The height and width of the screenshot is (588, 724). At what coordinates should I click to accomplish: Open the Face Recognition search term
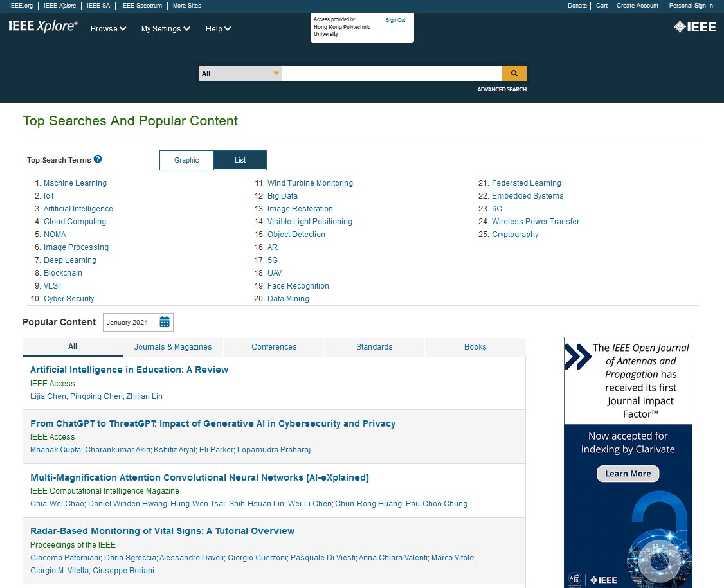tap(298, 286)
